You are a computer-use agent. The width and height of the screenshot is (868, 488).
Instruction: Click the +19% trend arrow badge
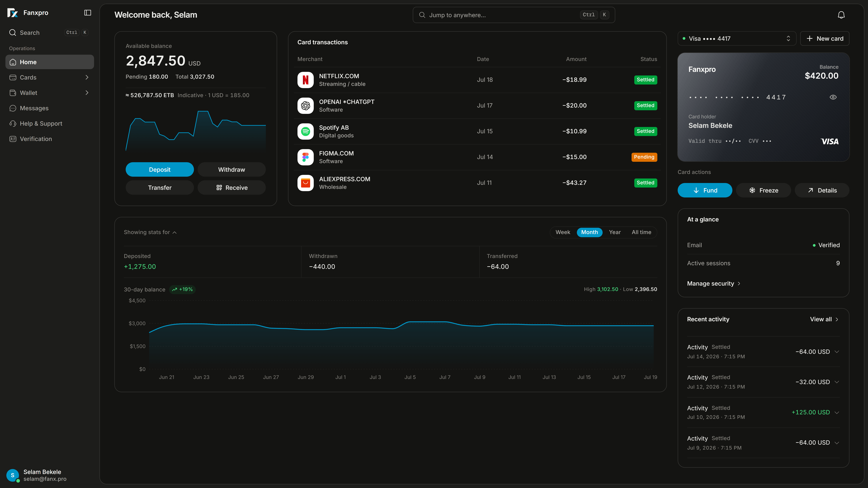click(182, 289)
